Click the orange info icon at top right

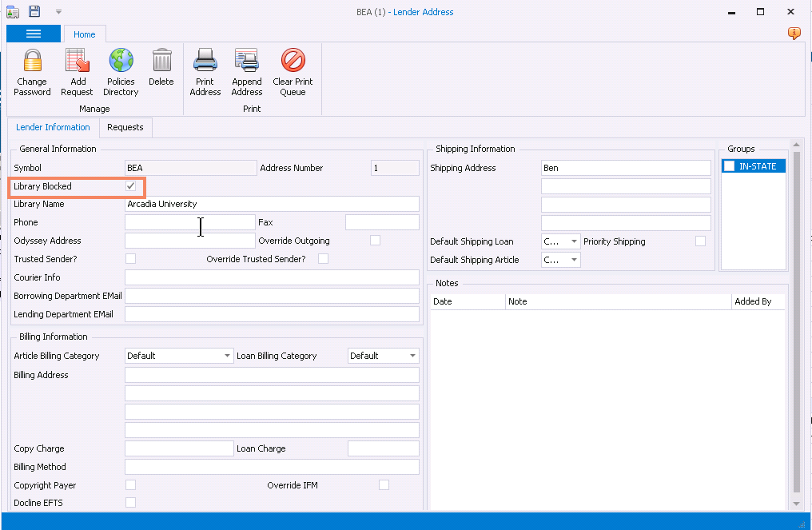point(794,33)
